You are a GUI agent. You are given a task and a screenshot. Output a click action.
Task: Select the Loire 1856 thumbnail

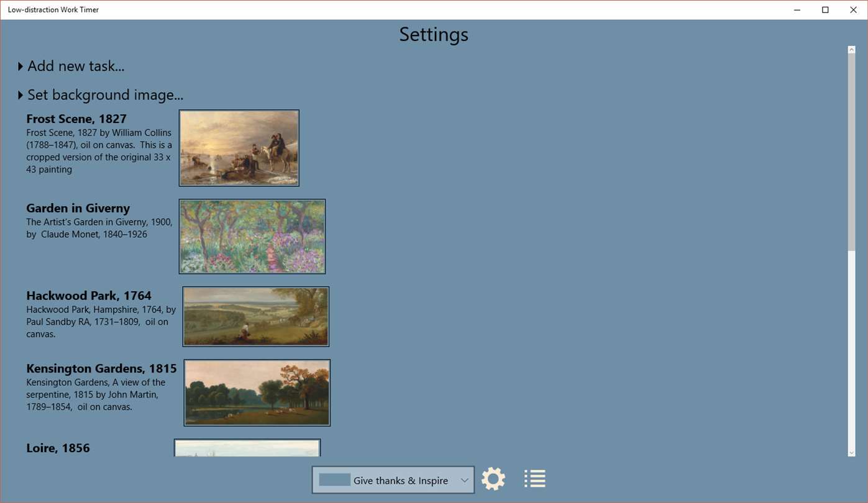[x=247, y=448]
